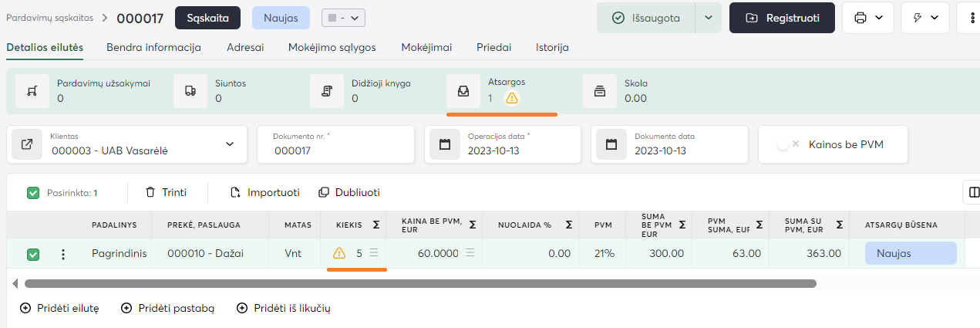Expand the Išsaugota status dropdown arrow
980x328 pixels.
709,18
